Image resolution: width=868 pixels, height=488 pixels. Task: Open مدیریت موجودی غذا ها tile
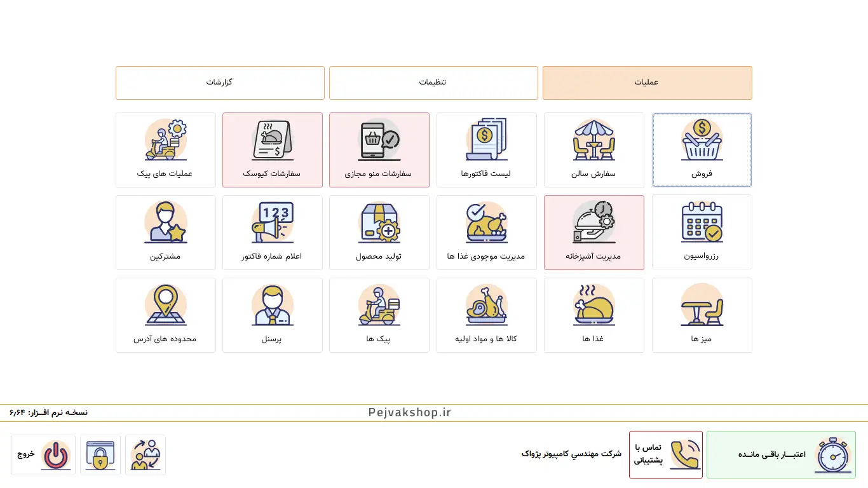(486, 233)
